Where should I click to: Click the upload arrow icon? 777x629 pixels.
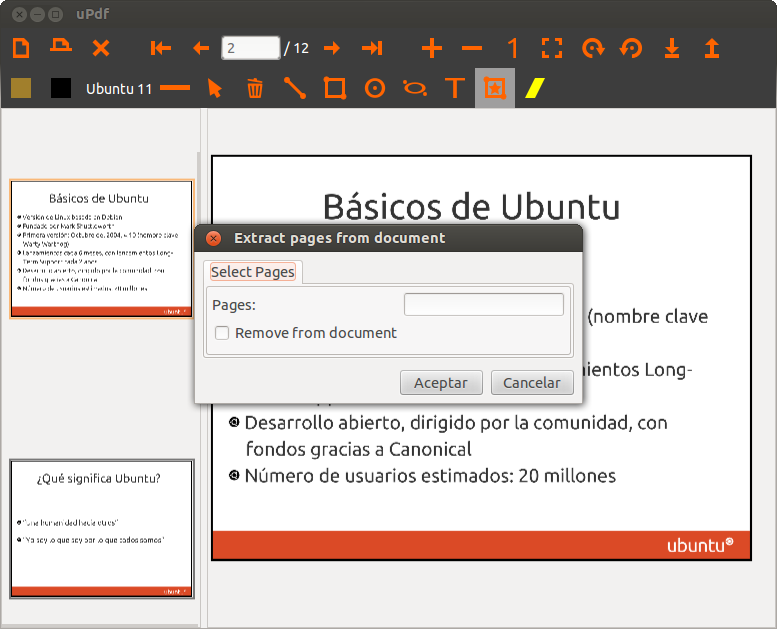pyautogui.click(x=712, y=48)
